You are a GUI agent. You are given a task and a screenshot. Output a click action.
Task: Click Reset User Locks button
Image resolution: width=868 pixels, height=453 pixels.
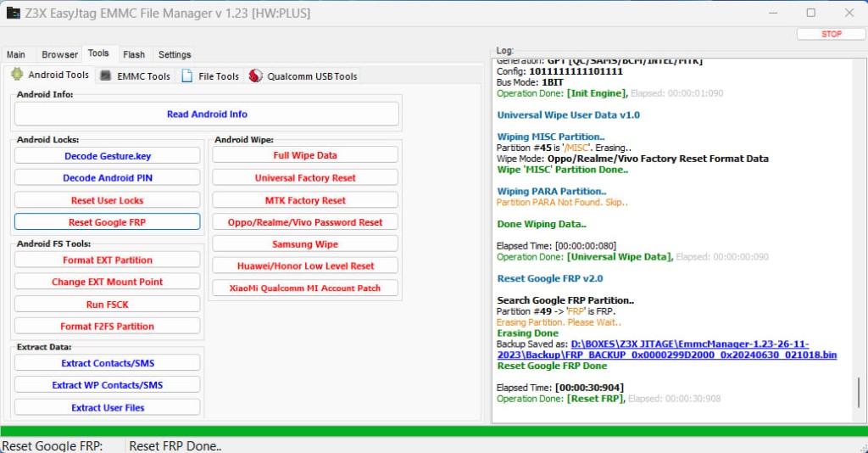tap(108, 200)
